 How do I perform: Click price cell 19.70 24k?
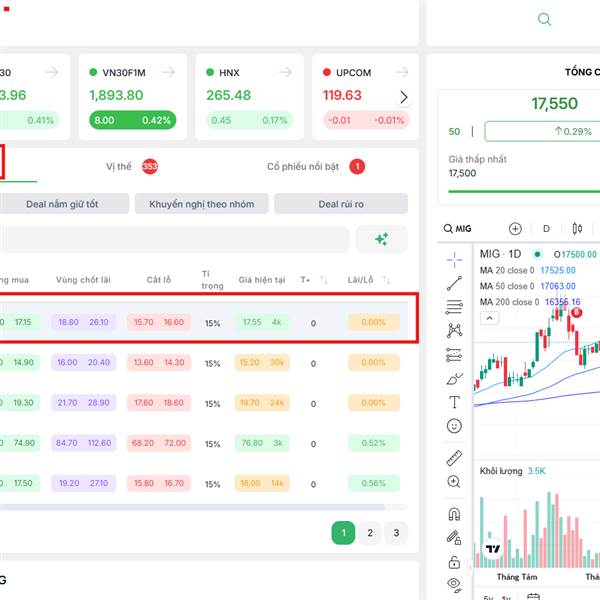[262, 403]
